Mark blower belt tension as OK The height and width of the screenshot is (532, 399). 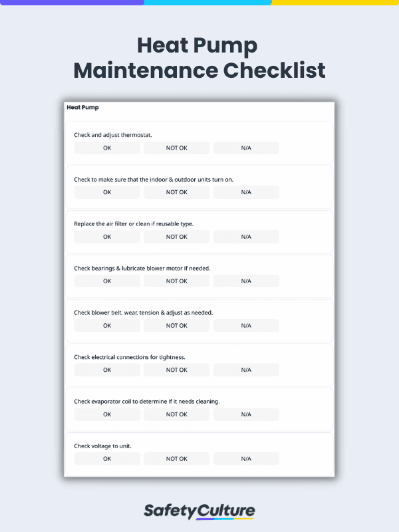tap(107, 325)
